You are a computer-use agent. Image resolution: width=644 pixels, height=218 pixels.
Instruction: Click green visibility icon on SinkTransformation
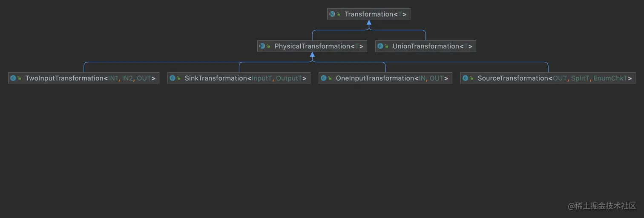click(x=179, y=78)
